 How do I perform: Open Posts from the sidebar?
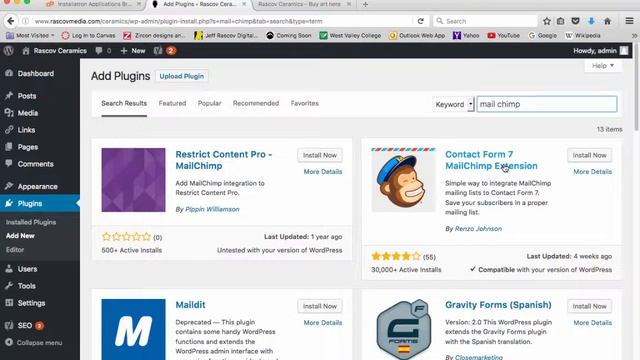point(27,96)
